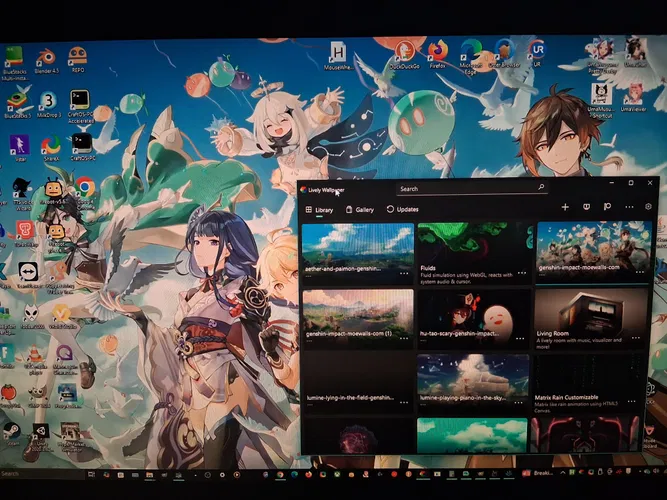Select CraftOS-PC Accelerated desktop shortcut
The height and width of the screenshot is (500, 667).
[x=80, y=107]
